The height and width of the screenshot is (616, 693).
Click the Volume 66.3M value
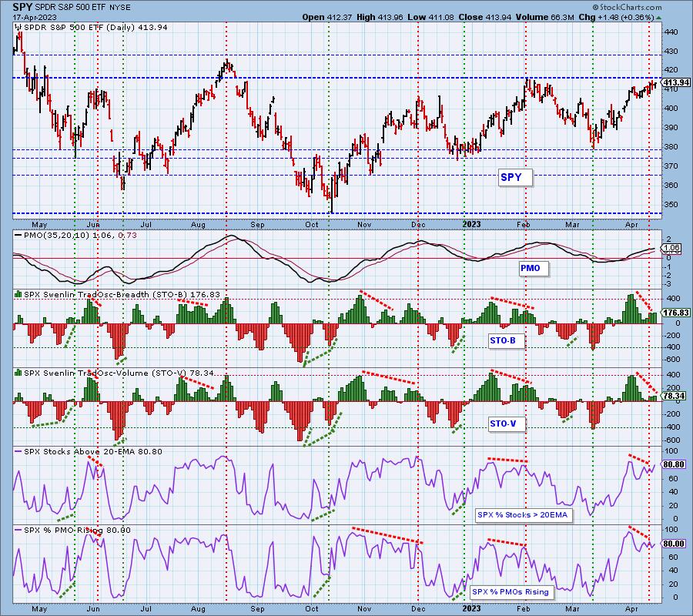[x=544, y=17]
